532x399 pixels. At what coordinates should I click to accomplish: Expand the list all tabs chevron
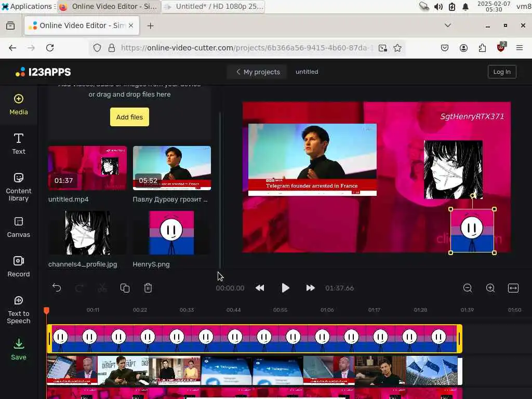point(448,25)
